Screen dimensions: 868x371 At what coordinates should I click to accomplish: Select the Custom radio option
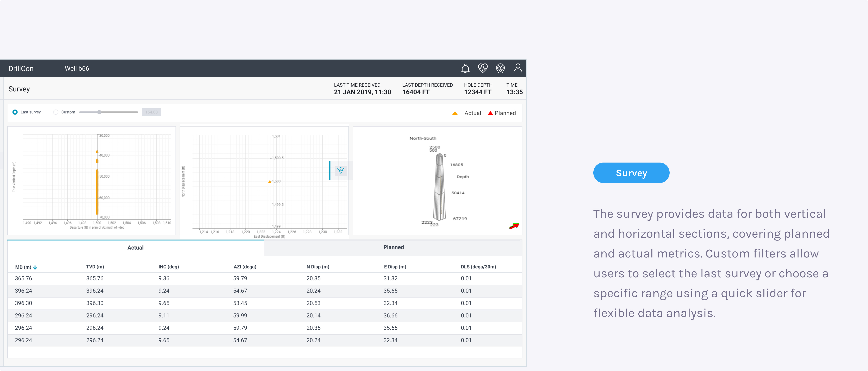pos(56,112)
